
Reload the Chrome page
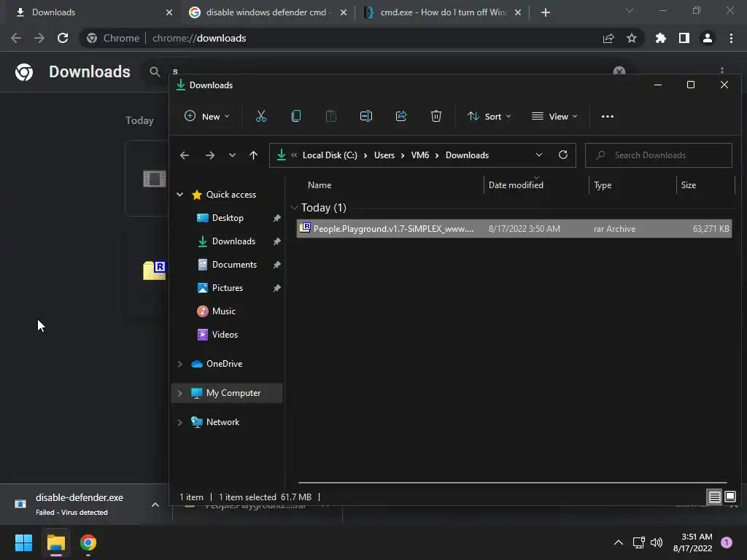[63, 38]
